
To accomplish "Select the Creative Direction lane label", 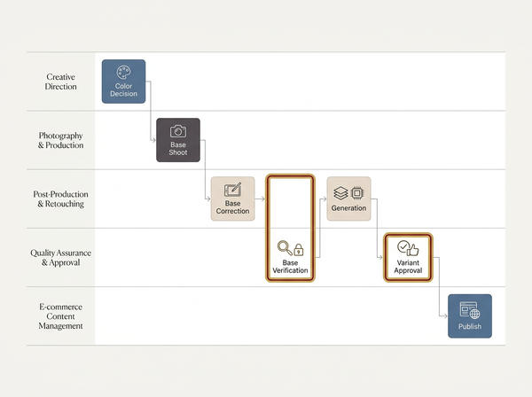I will pos(60,82).
